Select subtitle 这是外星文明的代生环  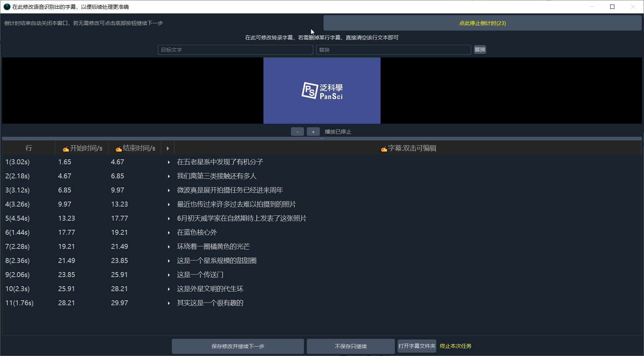pos(210,289)
